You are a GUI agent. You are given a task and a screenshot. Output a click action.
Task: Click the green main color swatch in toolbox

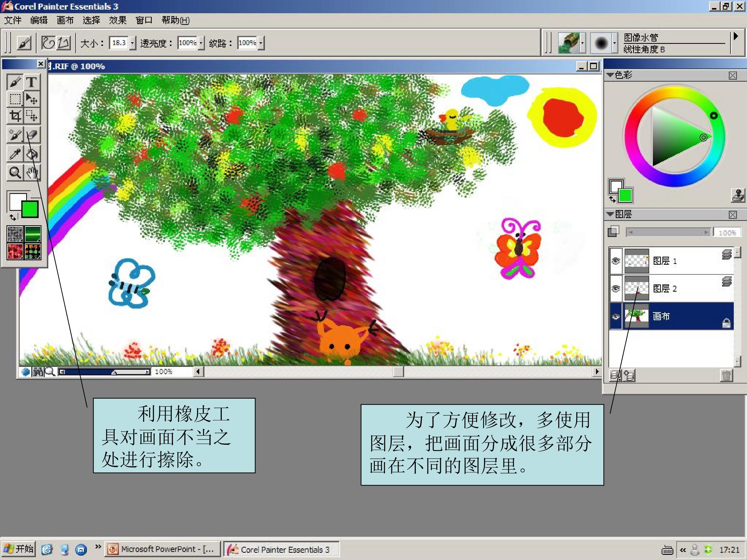tap(30, 209)
